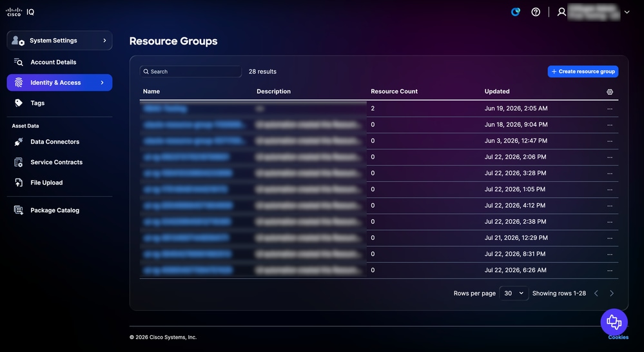The height and width of the screenshot is (352, 644).
Task: Click the Showing rows 1-28 text
Action: tap(559, 293)
